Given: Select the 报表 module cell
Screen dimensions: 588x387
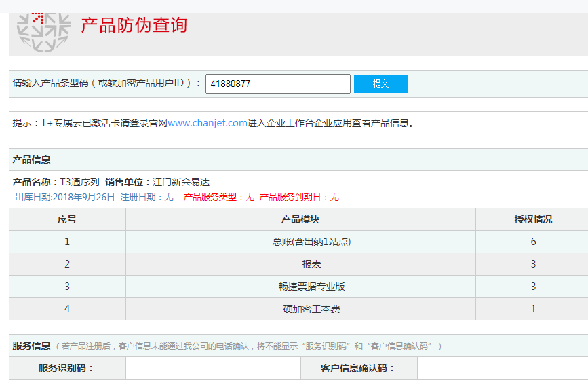Looking at the screenshot, I should click(x=300, y=264).
